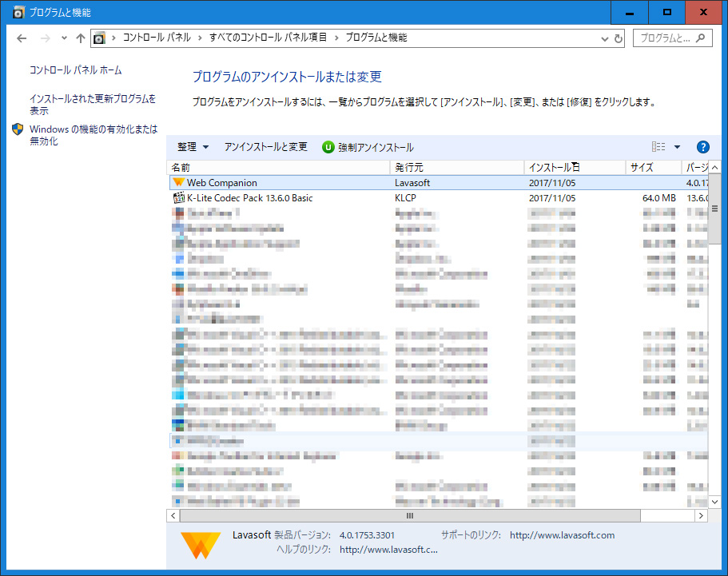Screen dimensions: 728x576
Task: Click the Web Companion orange W icon
Action: click(x=178, y=182)
